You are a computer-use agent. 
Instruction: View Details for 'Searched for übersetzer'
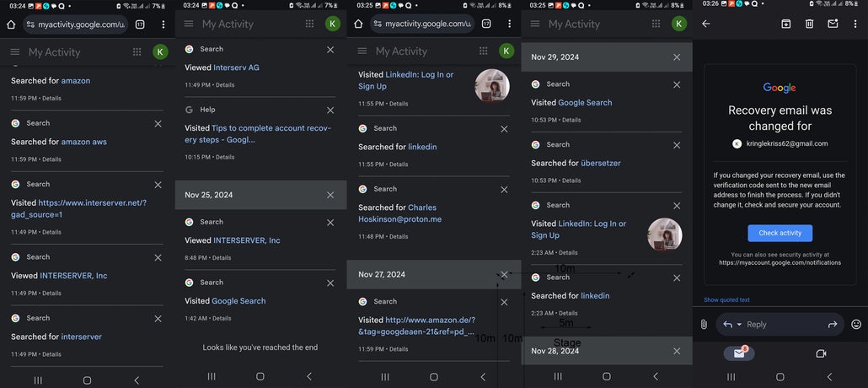[572, 181]
